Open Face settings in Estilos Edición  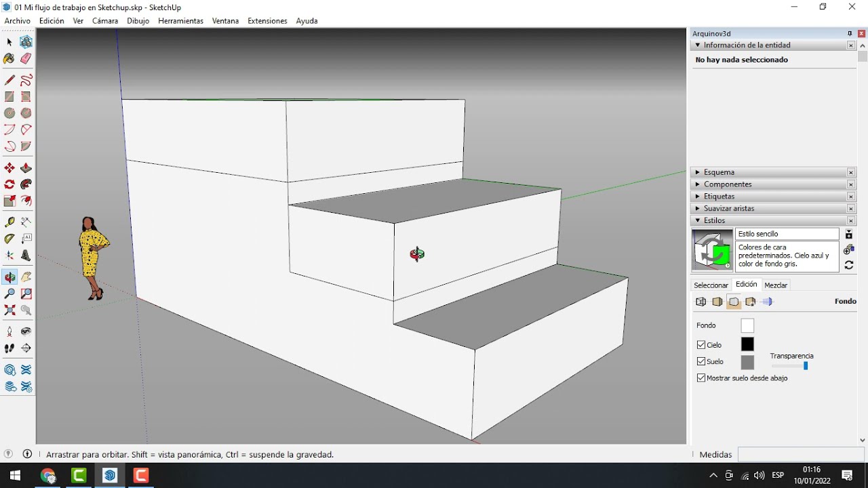point(717,302)
